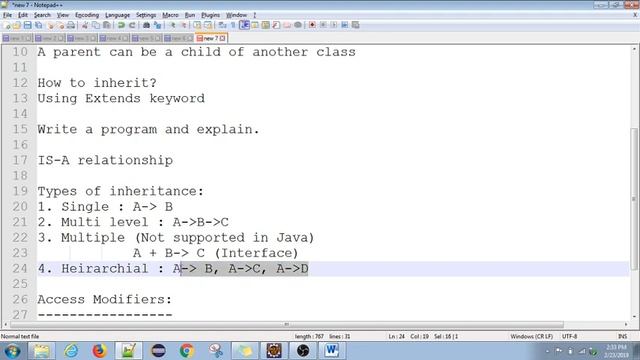640x360 pixels.
Task: Click the line 'How to inherit?'
Action: point(97,83)
